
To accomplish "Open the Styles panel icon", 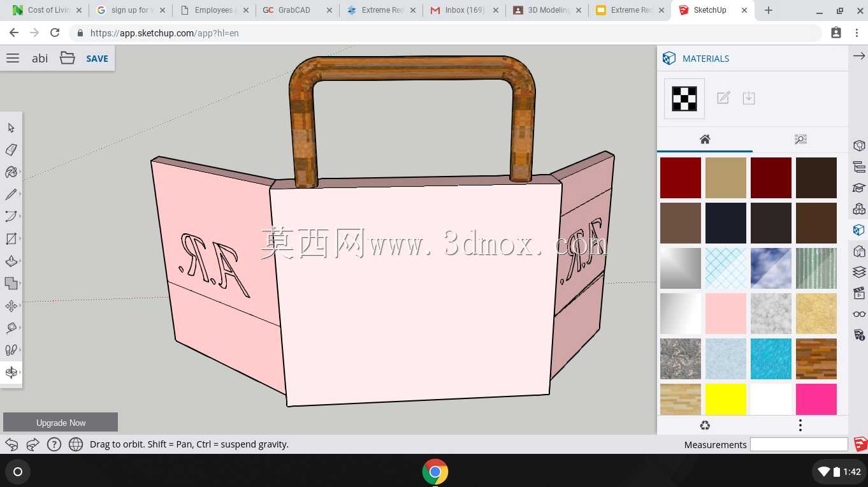I will tap(859, 251).
